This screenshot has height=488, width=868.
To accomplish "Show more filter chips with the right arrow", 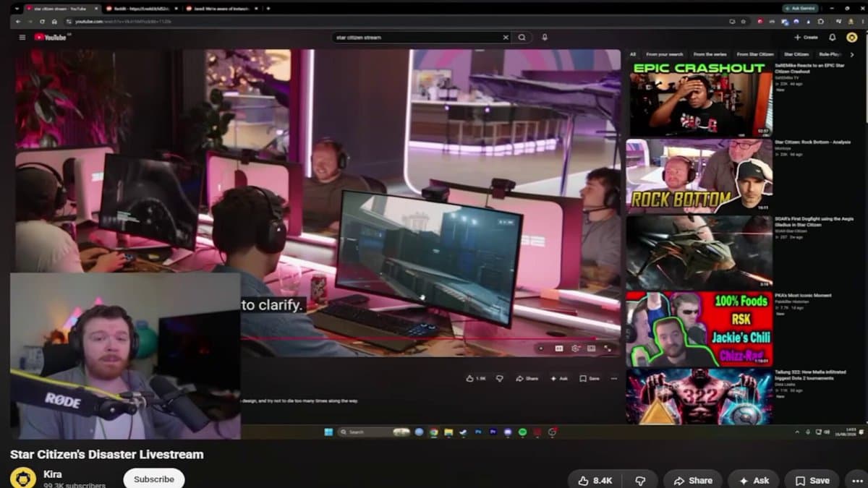I will pos(852,54).
